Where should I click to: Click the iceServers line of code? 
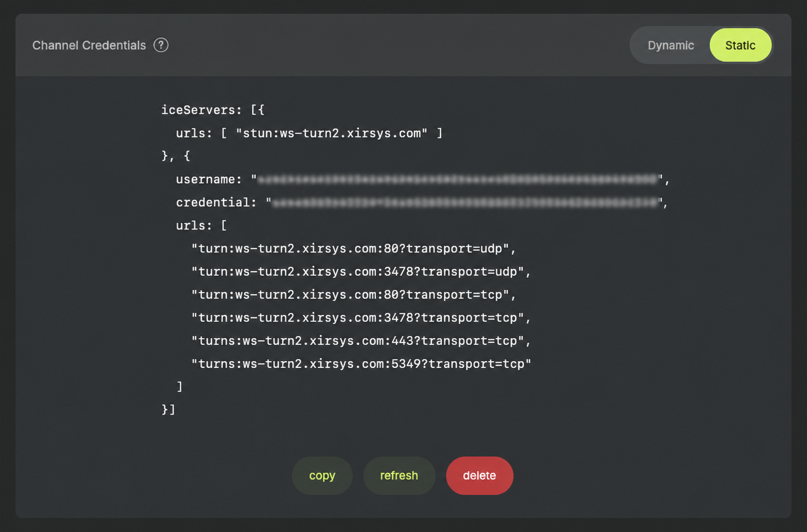(213, 110)
